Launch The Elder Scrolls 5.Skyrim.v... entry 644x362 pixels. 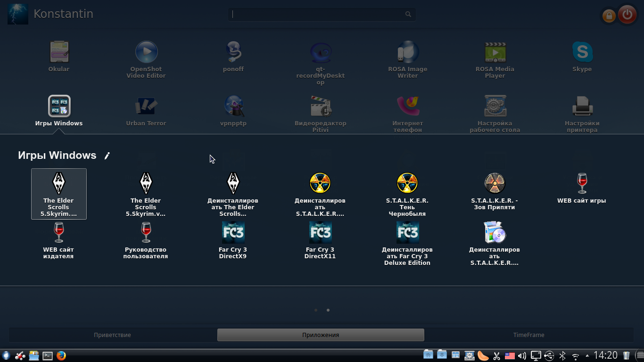point(146,194)
